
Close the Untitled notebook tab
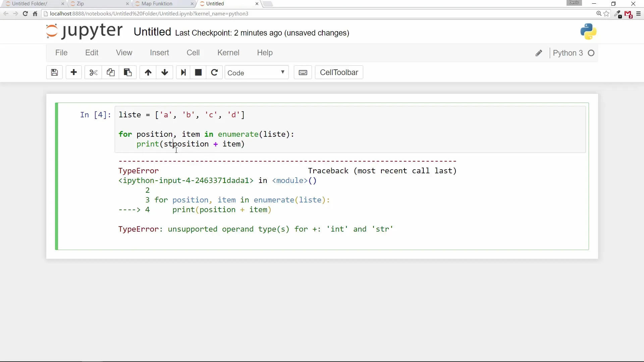(257, 4)
